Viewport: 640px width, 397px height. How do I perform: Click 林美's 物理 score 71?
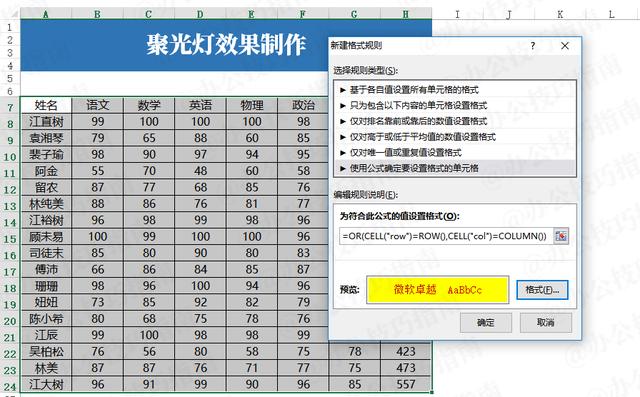tap(252, 368)
